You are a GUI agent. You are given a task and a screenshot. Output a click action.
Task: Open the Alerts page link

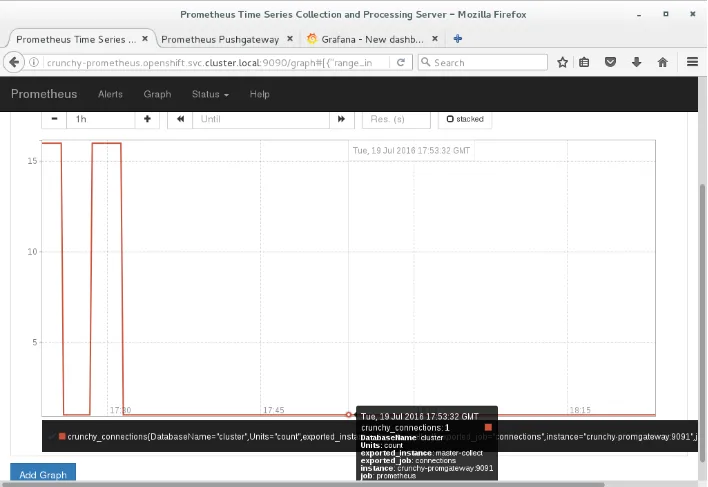(x=110, y=94)
